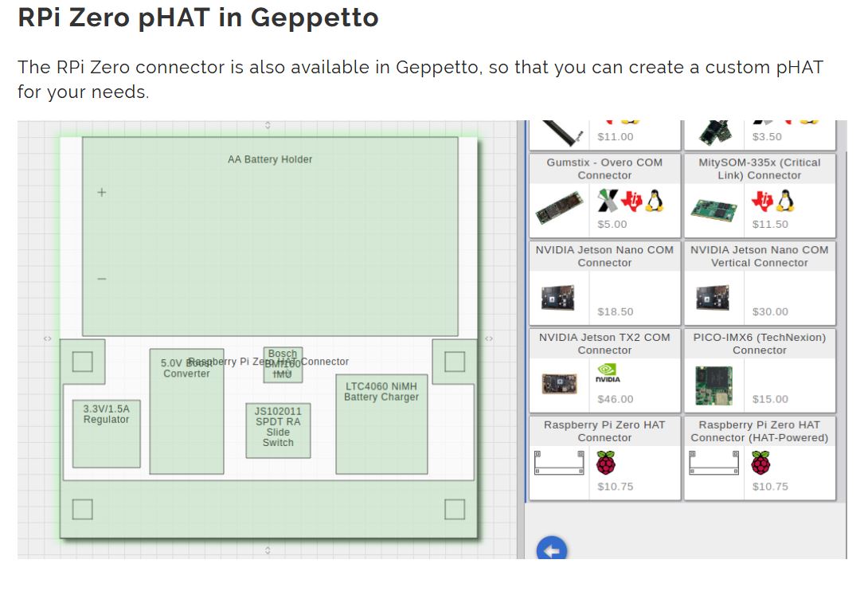
Task: Click the Texas Instruments logo on Gumstix Overo card
Action: tap(631, 201)
